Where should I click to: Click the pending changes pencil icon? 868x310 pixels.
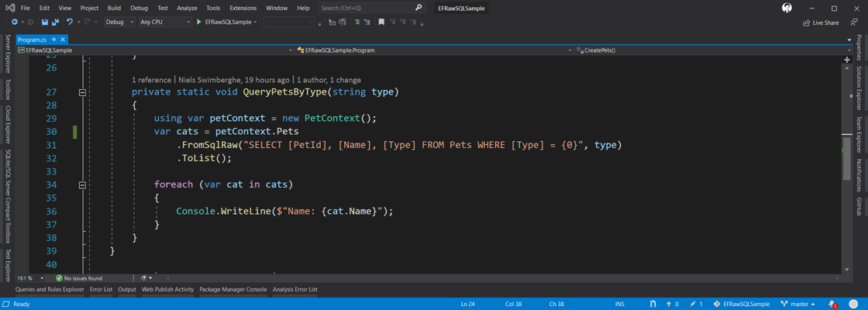click(x=693, y=304)
